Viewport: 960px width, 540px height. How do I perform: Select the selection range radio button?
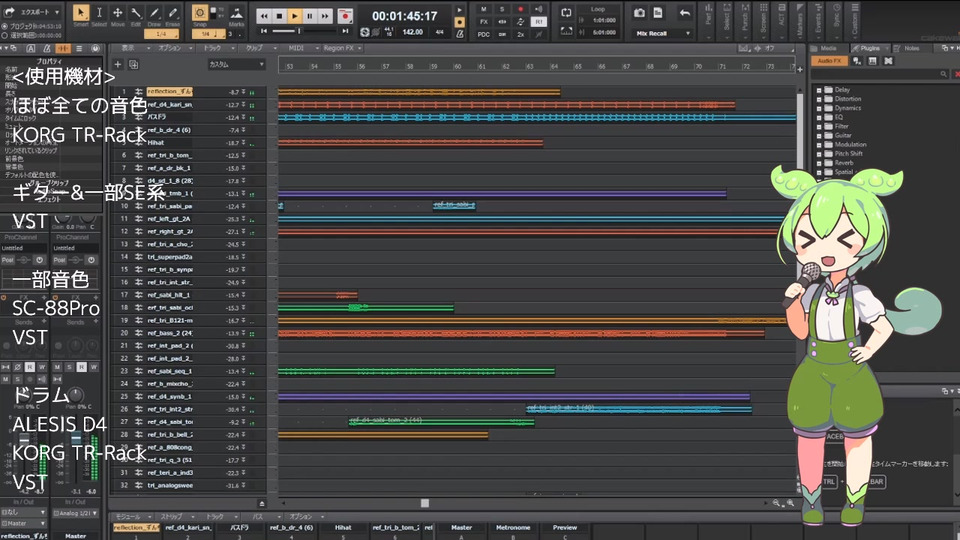tap(5, 35)
